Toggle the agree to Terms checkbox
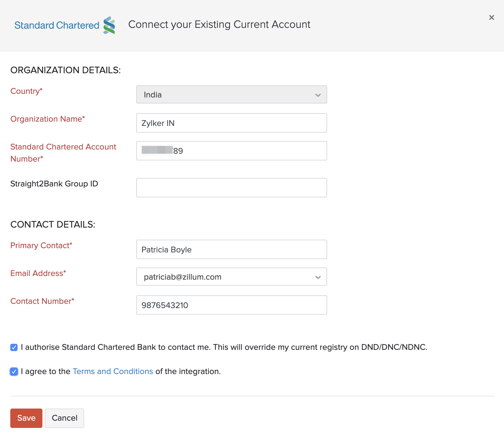Screen dimensions: 504x437 pos(14,372)
